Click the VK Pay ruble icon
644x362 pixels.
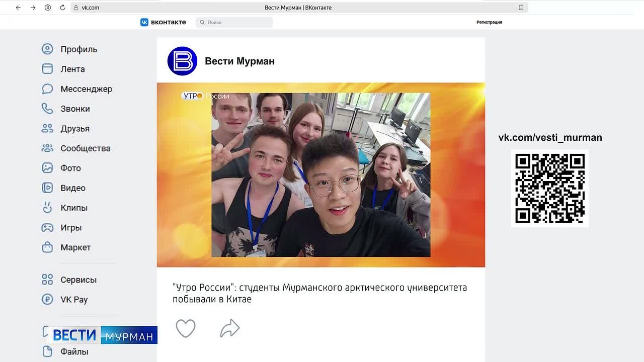tap(47, 299)
